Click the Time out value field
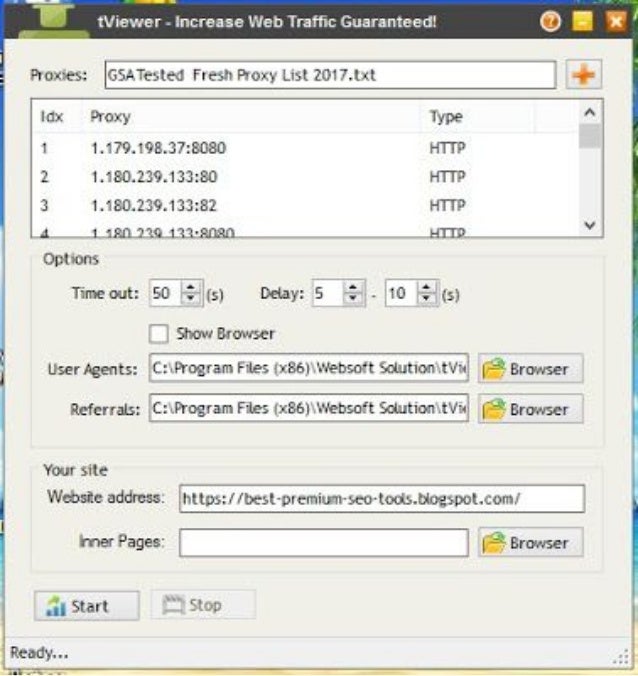The height and width of the screenshot is (676, 638). [x=166, y=293]
